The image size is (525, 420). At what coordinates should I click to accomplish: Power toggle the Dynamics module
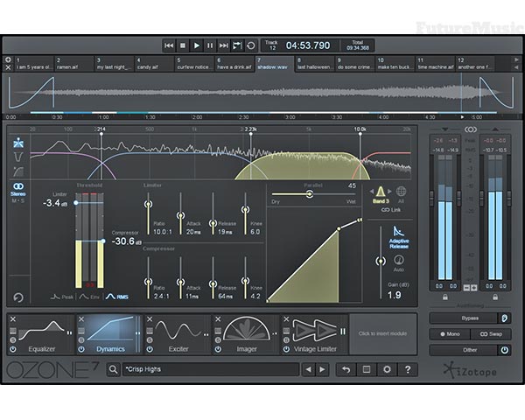pos(81,349)
